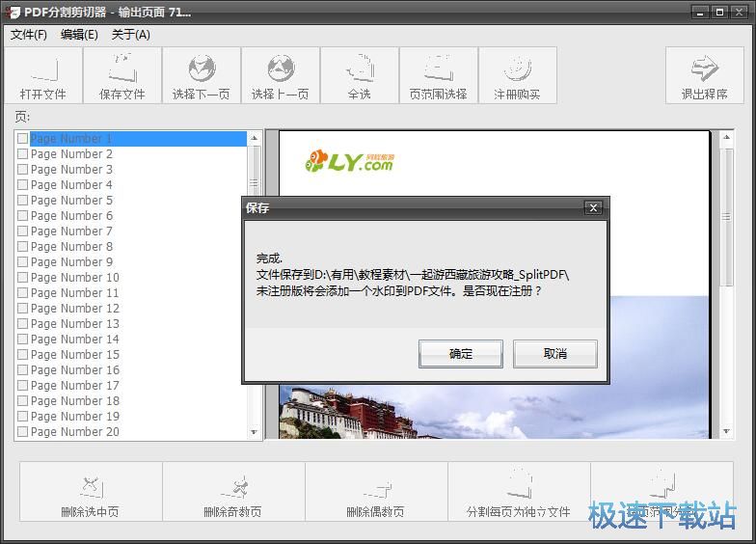The image size is (756, 544).
Task: Check the Page Number 3 checkbox
Action: pos(23,170)
